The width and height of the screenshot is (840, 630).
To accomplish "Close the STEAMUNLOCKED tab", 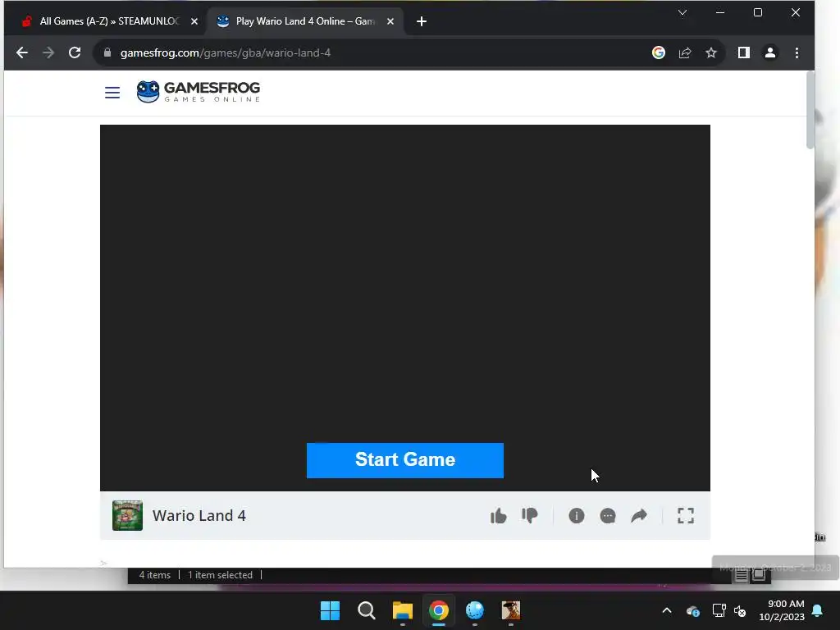I will [194, 21].
